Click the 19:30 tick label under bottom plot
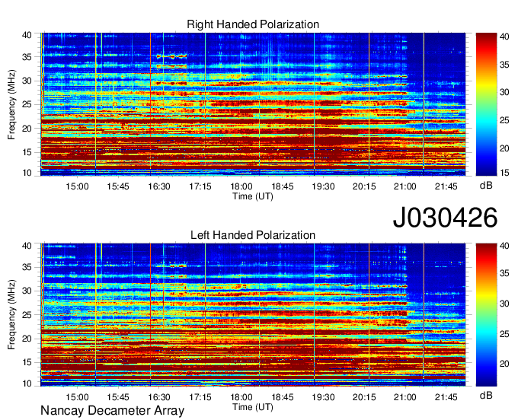The height and width of the screenshot is (420, 518). (323, 397)
